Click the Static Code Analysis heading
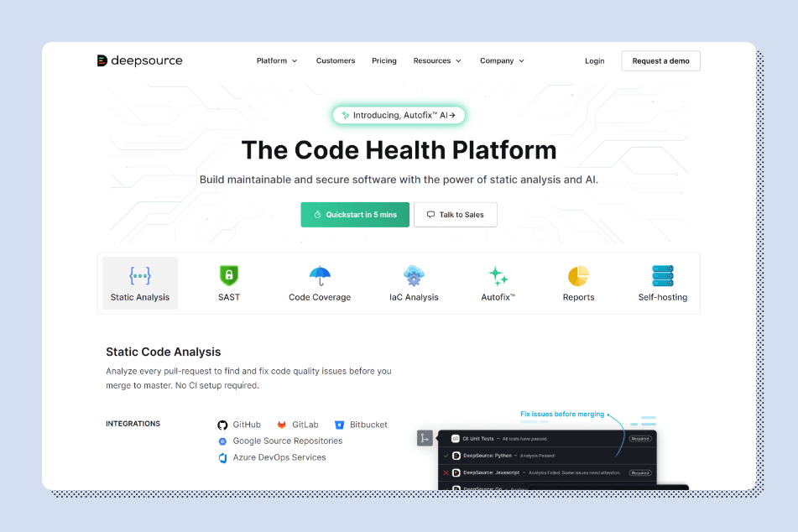The image size is (798, 532). pyautogui.click(x=164, y=352)
